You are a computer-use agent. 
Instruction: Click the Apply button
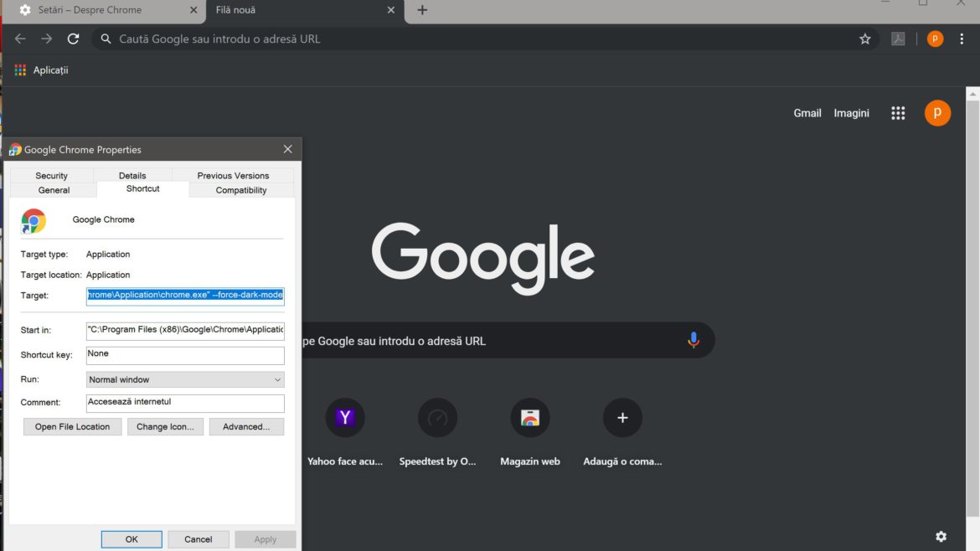click(265, 539)
